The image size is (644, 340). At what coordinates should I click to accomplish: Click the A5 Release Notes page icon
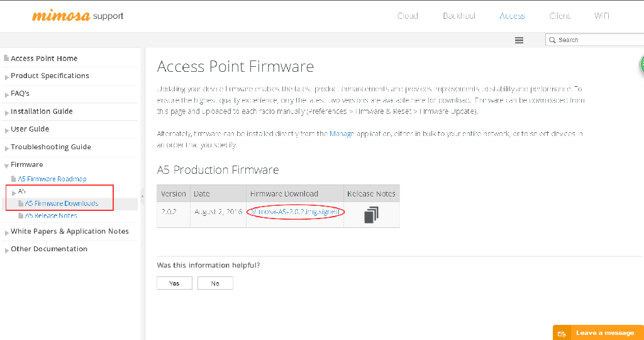21,216
